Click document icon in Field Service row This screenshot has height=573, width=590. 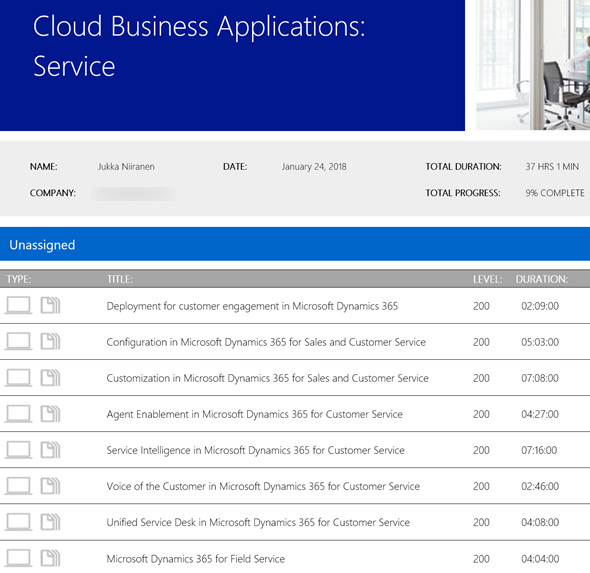[x=50, y=558]
